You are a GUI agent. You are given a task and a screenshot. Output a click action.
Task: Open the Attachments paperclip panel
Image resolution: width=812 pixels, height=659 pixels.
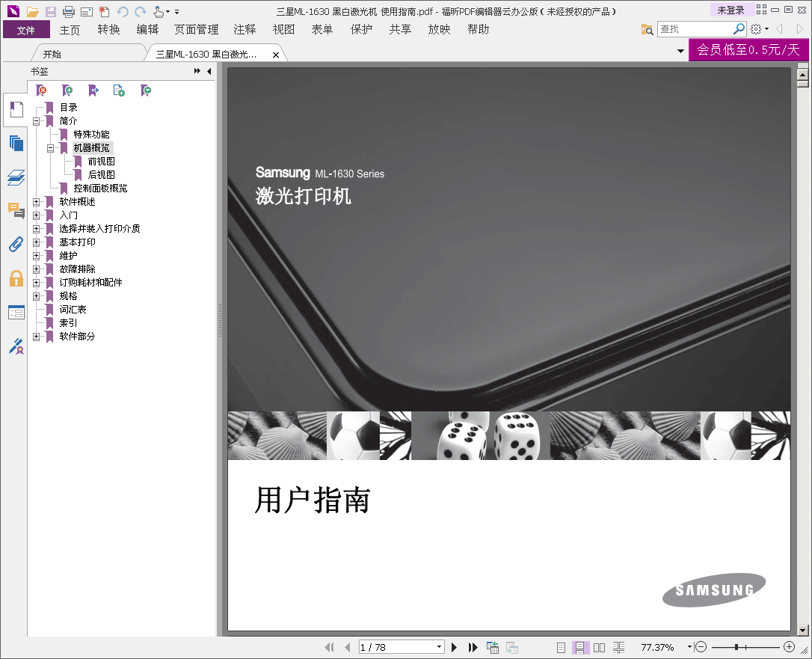(x=16, y=244)
